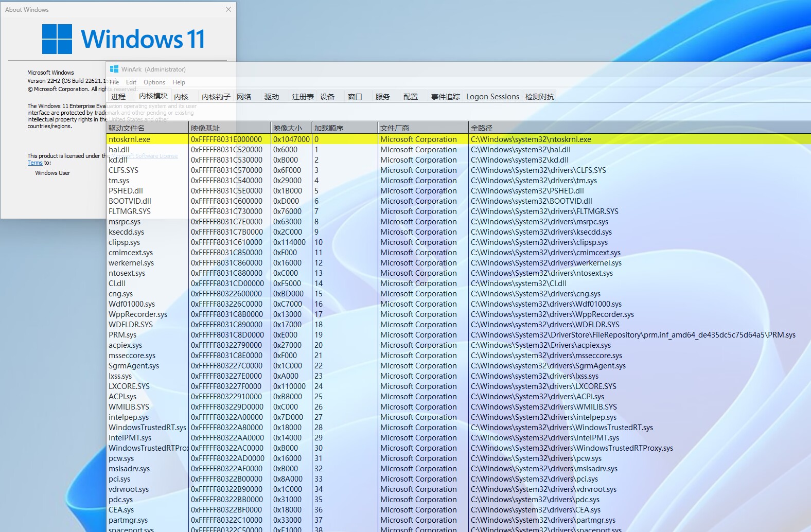This screenshot has width=811, height=532.
Task: Switch to the Logon Sessions tab
Action: tap(492, 97)
